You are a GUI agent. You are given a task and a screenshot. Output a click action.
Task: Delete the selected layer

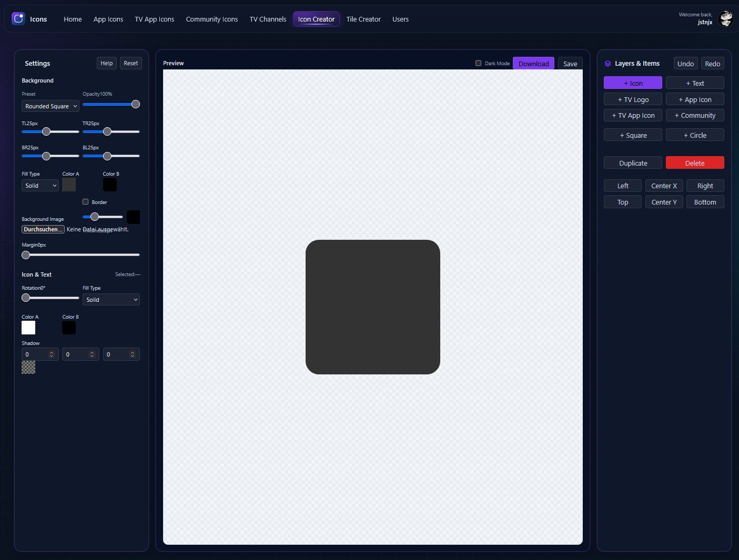[695, 163]
